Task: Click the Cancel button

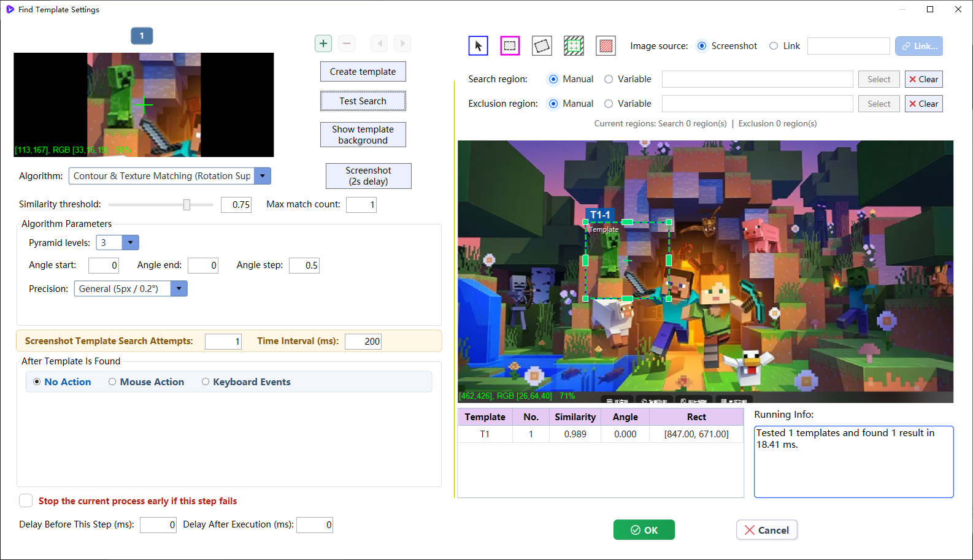Action: pyautogui.click(x=767, y=530)
